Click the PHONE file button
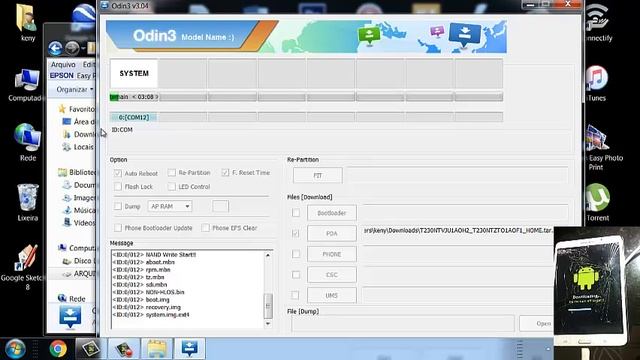Image resolution: width=640 pixels, height=360 pixels. [x=331, y=254]
